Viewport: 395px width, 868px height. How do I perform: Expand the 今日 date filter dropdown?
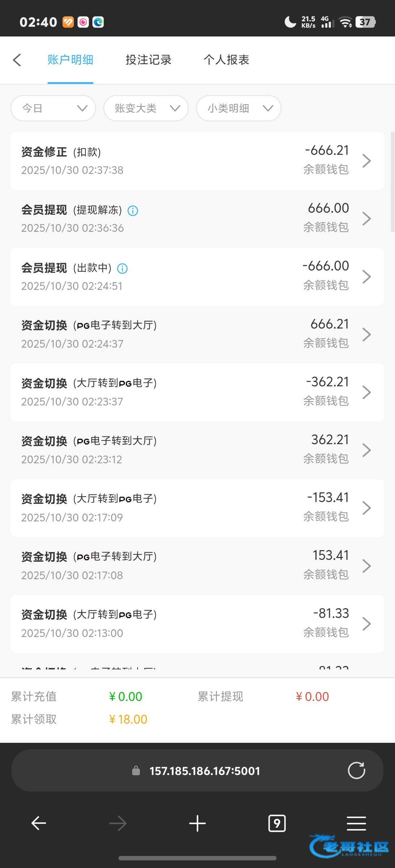click(53, 108)
